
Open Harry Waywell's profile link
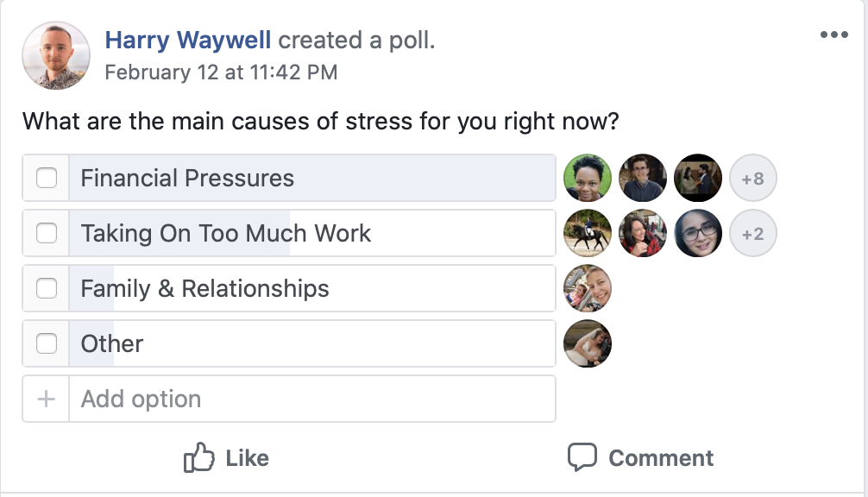(x=188, y=40)
